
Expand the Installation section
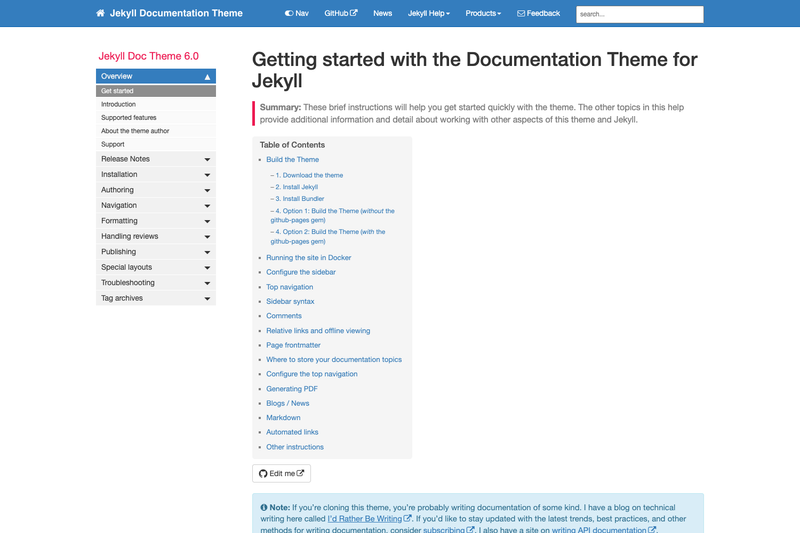pyautogui.click(x=156, y=174)
